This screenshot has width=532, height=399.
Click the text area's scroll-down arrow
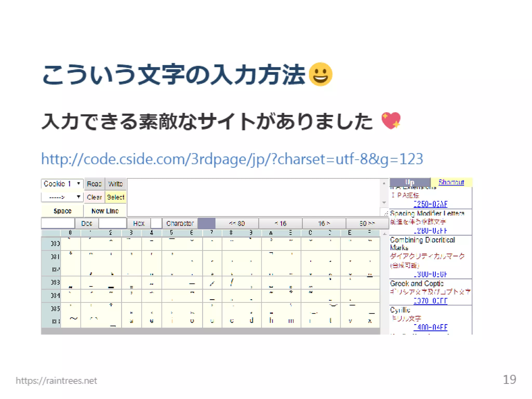tap(384, 202)
